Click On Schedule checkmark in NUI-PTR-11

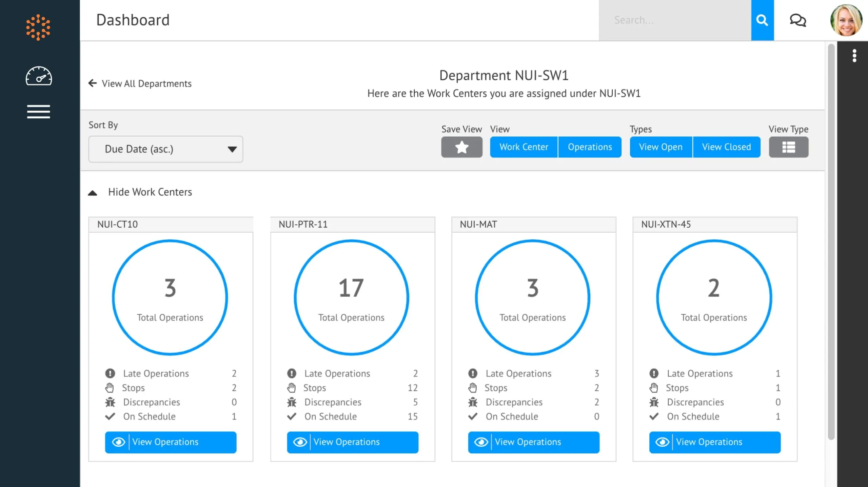click(292, 416)
